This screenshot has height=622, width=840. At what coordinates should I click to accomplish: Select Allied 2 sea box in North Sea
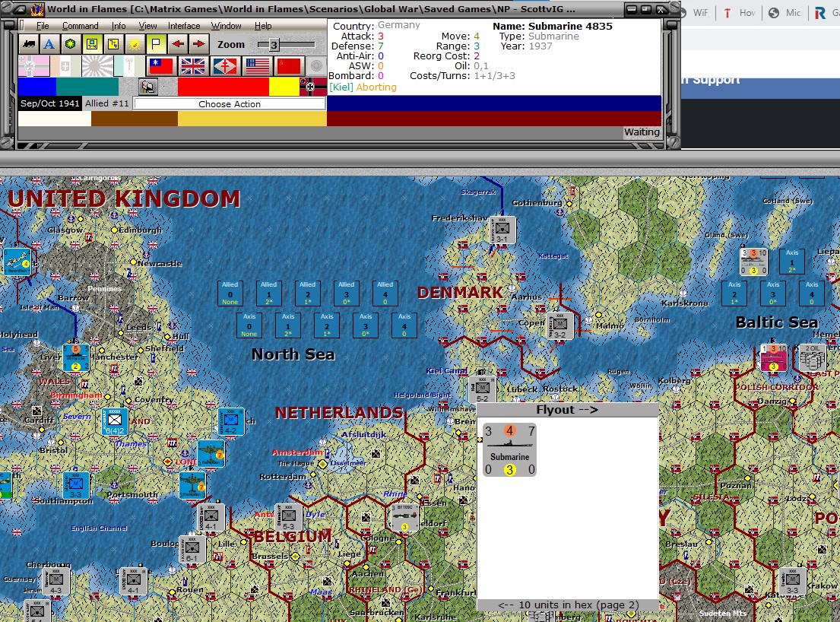pyautogui.click(x=308, y=293)
